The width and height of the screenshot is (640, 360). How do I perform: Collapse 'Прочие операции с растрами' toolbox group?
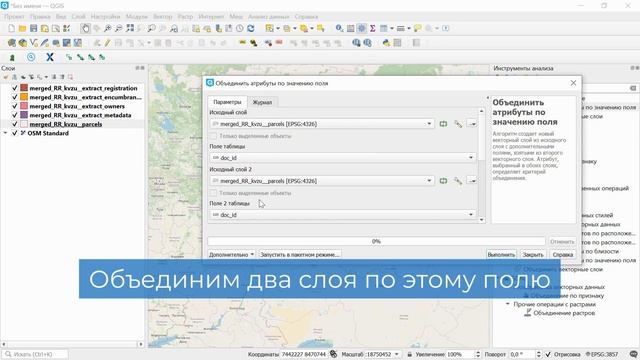(508, 304)
